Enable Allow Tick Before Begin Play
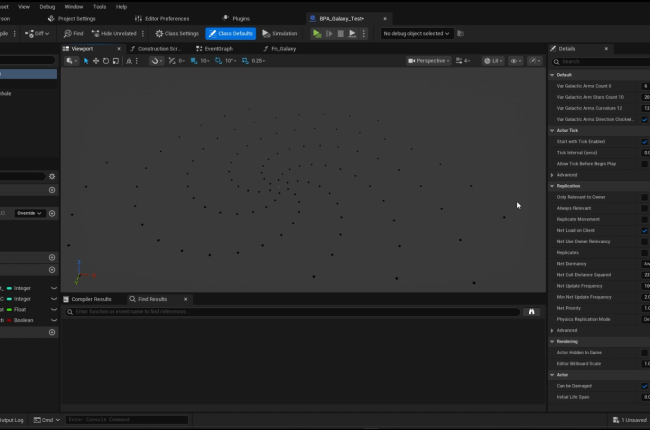650x430 pixels. (x=645, y=163)
